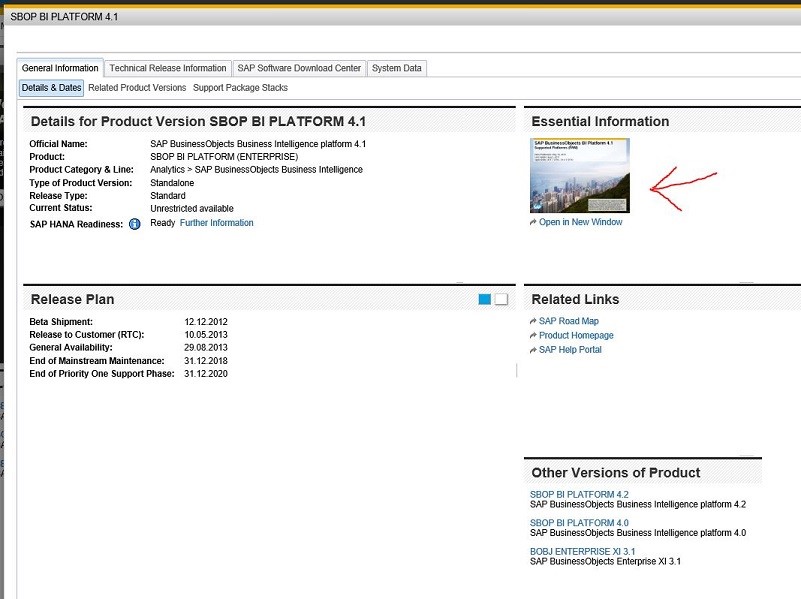The height and width of the screenshot is (599, 801).
Task: Select the Details & Dates sub-tab
Action: tap(51, 88)
